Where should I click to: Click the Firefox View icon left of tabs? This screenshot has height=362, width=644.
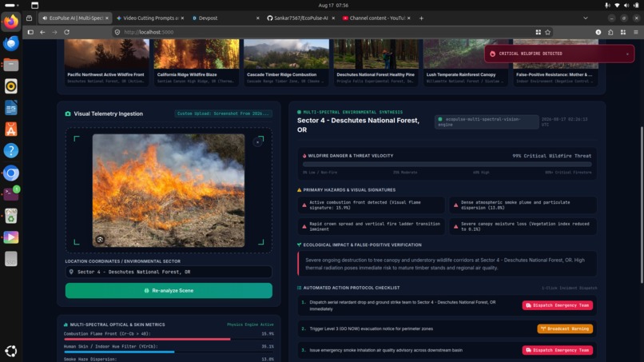tap(29, 18)
